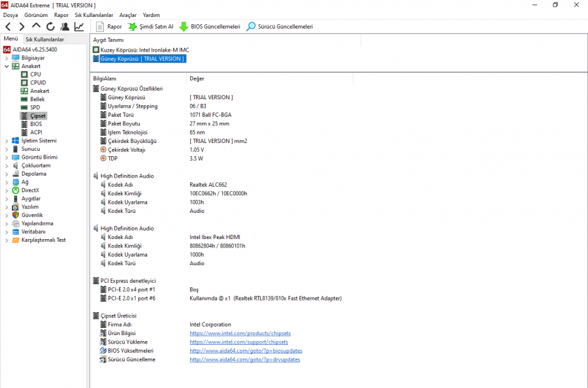Click Sürücü Güncellemeleri search icon
Screen dimensions: 588x388
tap(252, 27)
